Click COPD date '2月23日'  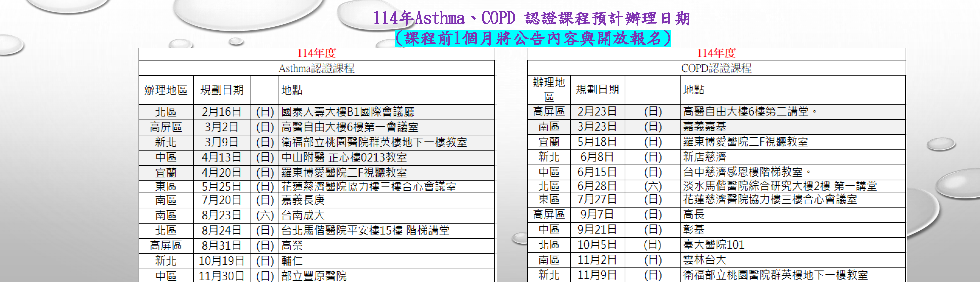pos(597,111)
